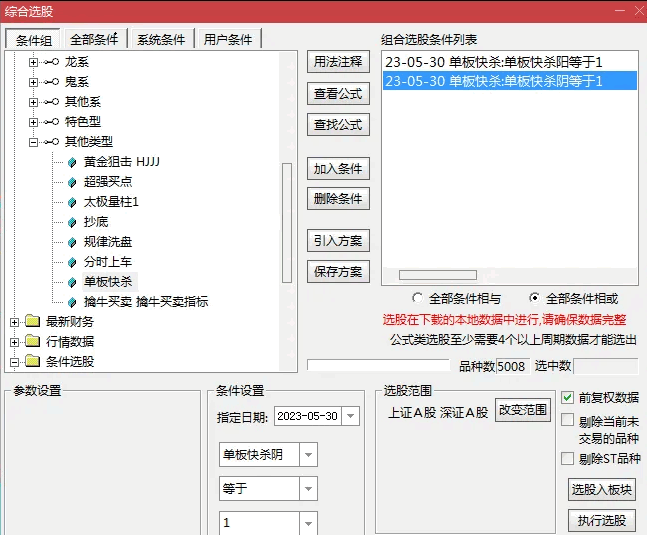Click the 擒牛买卖 formula icon
Screen dimensions: 647x535
click(x=72, y=302)
